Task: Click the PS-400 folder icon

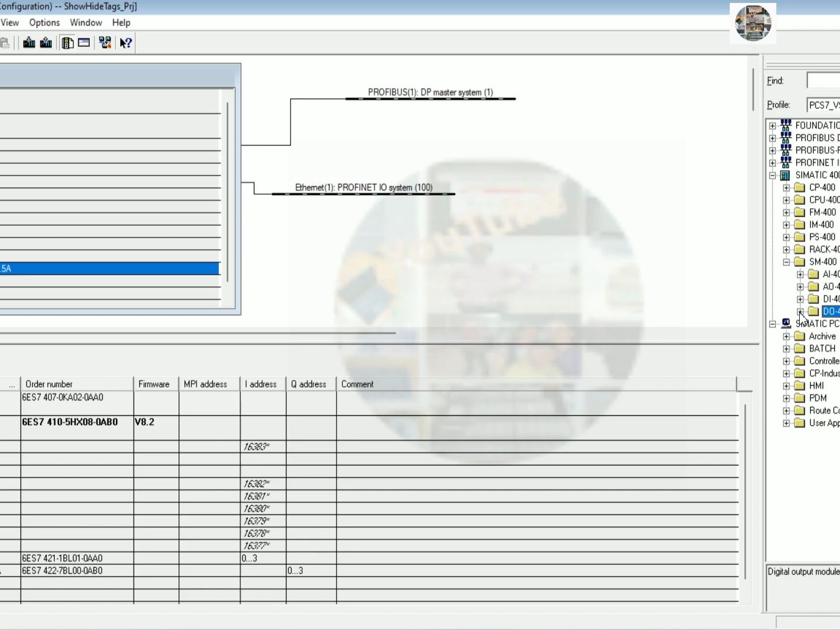Action: pyautogui.click(x=800, y=237)
